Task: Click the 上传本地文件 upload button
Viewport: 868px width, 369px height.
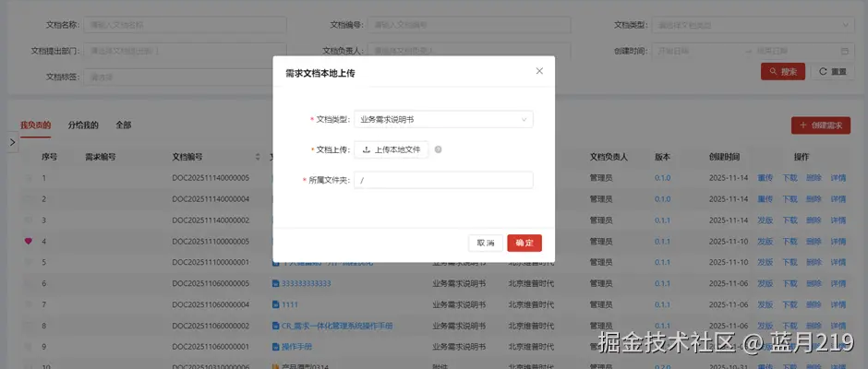Action: 391,149
